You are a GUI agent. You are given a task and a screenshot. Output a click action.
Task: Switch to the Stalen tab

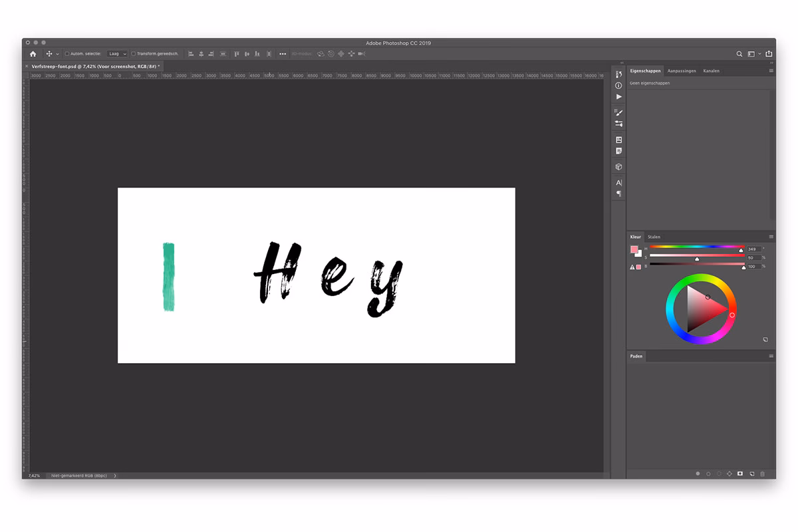pos(654,237)
